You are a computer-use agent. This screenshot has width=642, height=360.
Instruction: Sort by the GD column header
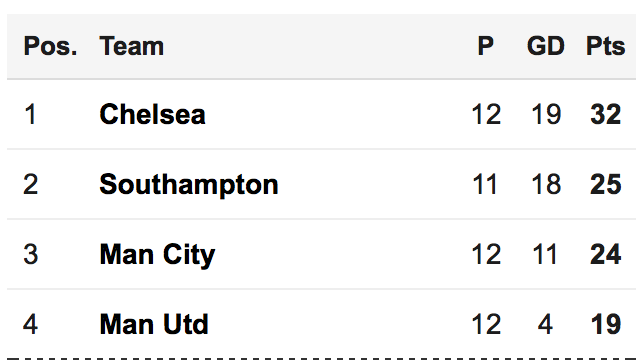click(x=545, y=46)
